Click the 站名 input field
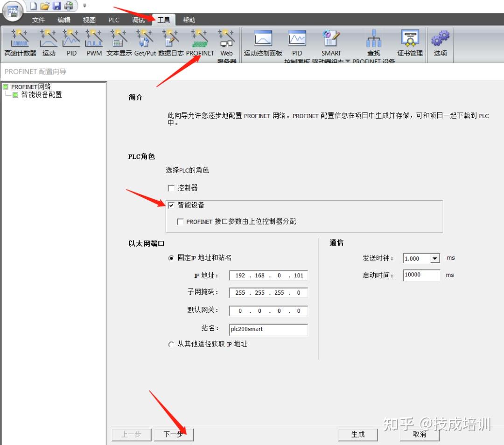The width and height of the screenshot is (504, 445). (268, 329)
